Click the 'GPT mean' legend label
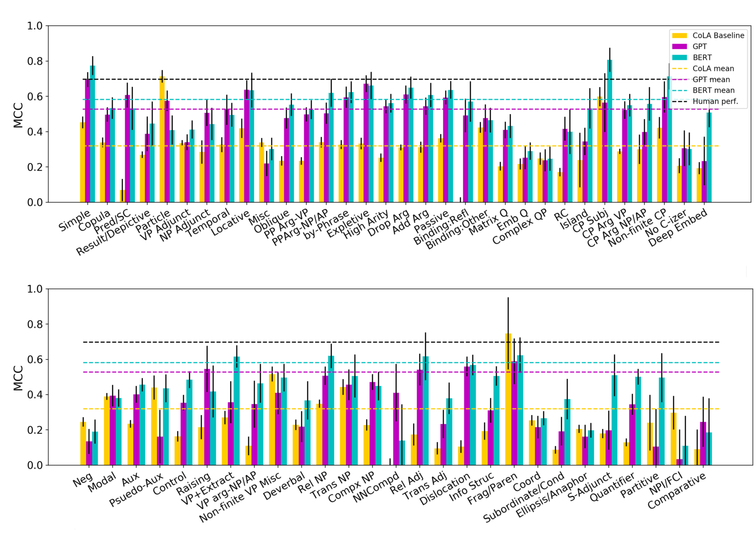 click(x=711, y=80)
